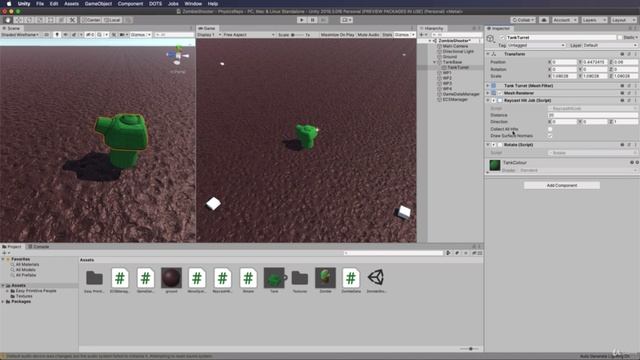Select Directional Light in Hierarchy

458,51
